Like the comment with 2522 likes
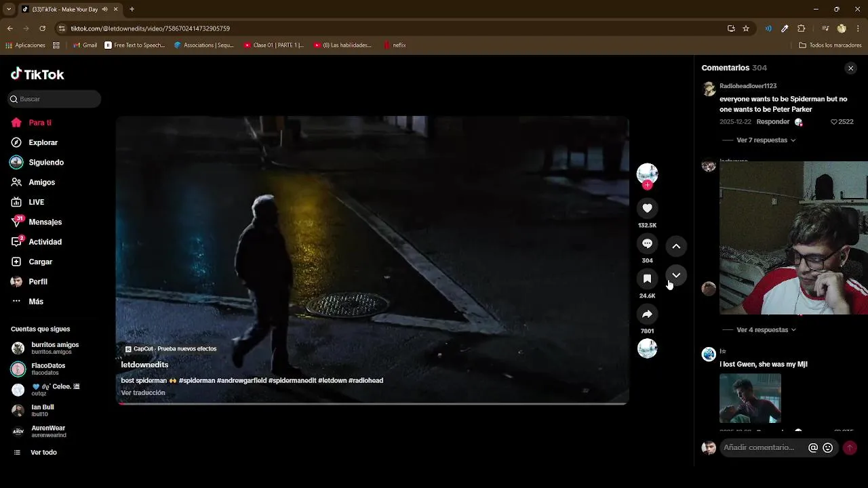Viewport: 868px width, 488px height. [x=842, y=122]
